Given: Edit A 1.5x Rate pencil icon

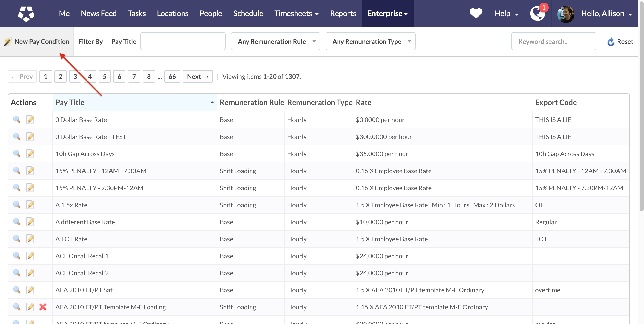Looking at the screenshot, I should point(30,205).
